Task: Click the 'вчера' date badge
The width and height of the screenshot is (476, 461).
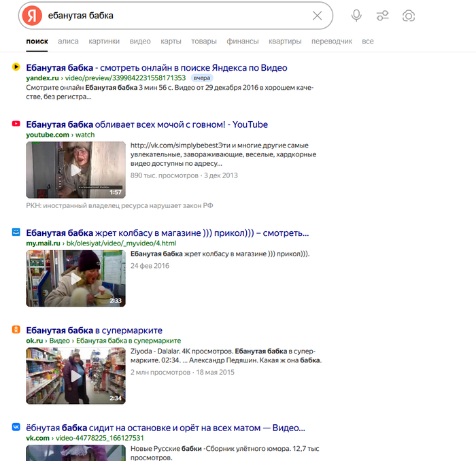Action: 202,78
